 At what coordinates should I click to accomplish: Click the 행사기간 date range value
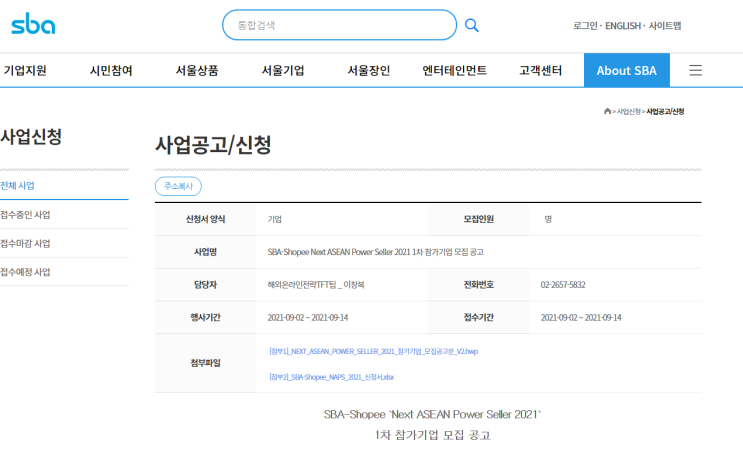[x=308, y=318]
